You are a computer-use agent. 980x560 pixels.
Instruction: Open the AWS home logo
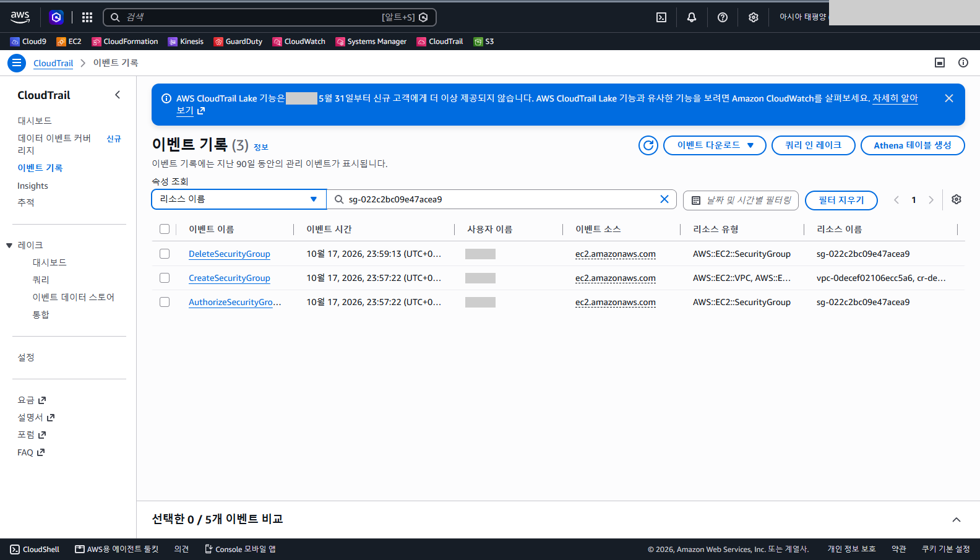20,17
